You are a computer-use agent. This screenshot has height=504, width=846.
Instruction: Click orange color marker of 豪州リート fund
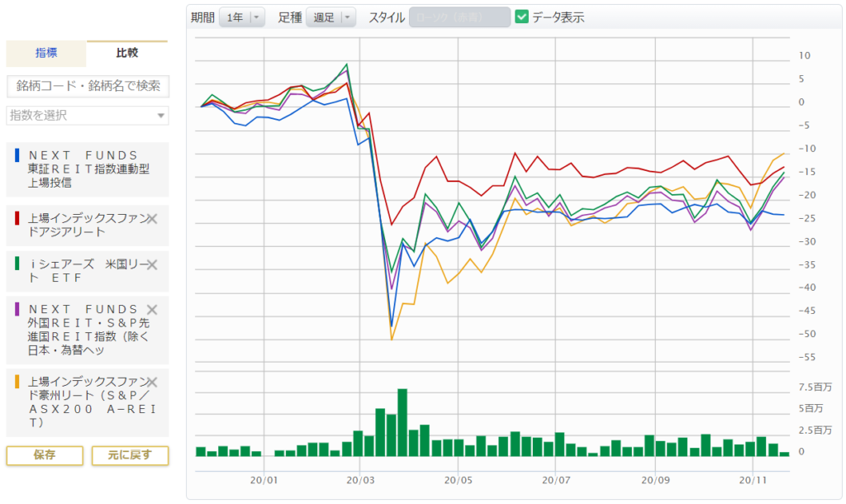pos(17,382)
